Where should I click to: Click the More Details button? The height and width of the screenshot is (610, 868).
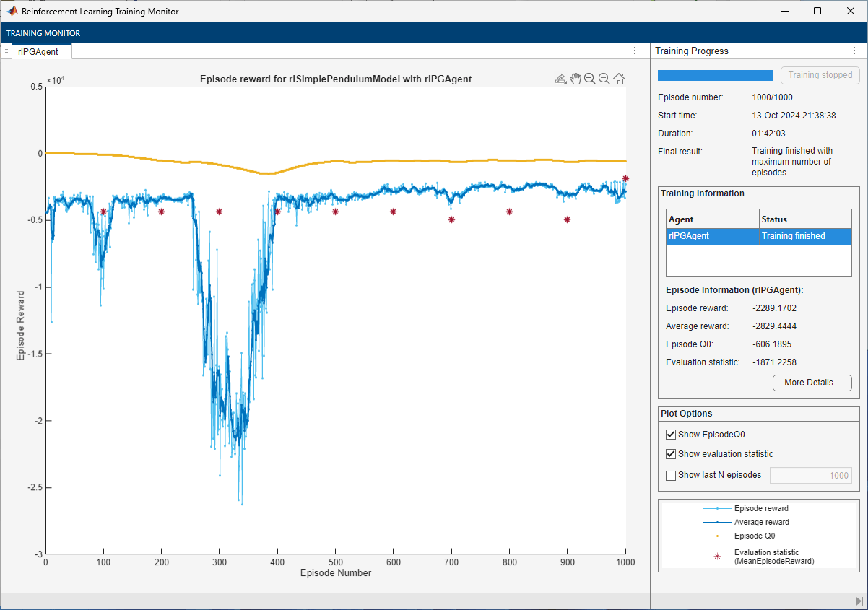812,383
